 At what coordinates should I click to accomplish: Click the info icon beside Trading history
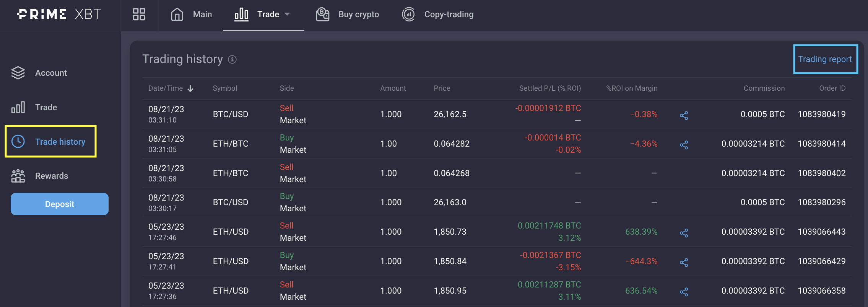point(232,59)
